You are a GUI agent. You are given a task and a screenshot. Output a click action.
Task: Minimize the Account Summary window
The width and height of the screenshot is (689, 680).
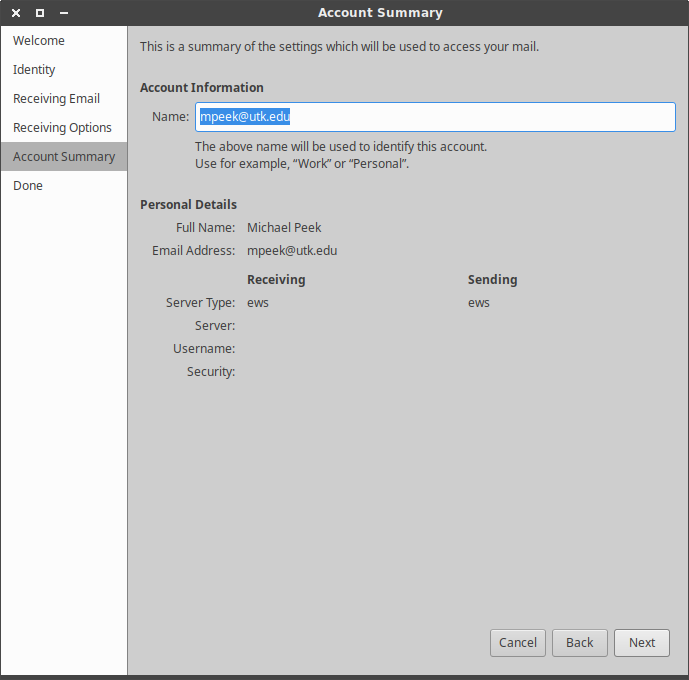click(x=64, y=13)
